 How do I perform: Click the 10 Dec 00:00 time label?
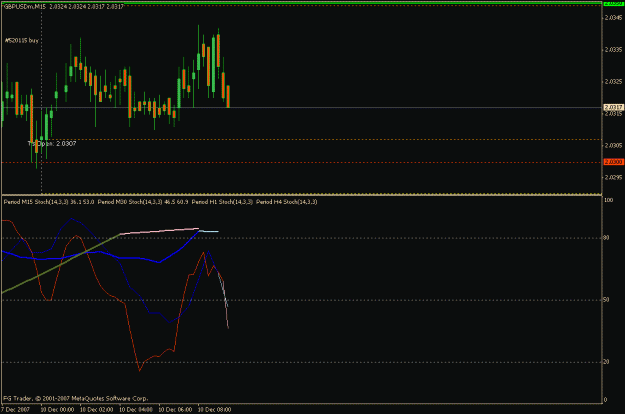click(57, 410)
